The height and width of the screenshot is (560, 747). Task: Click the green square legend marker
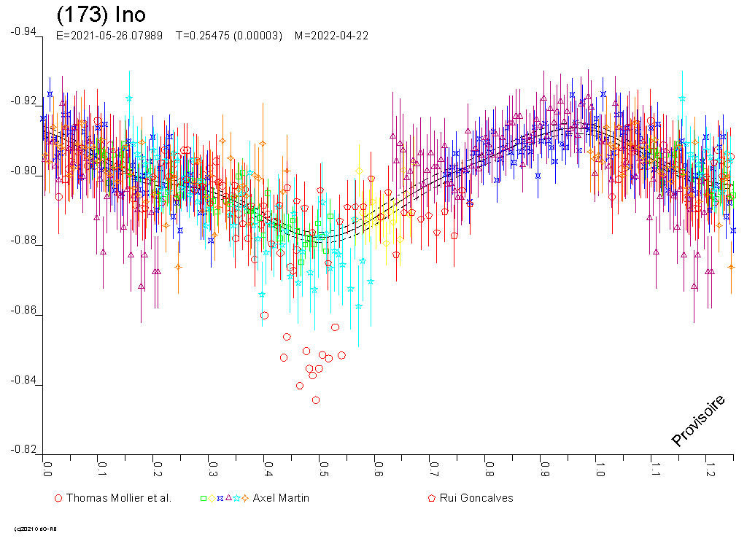click(x=204, y=498)
